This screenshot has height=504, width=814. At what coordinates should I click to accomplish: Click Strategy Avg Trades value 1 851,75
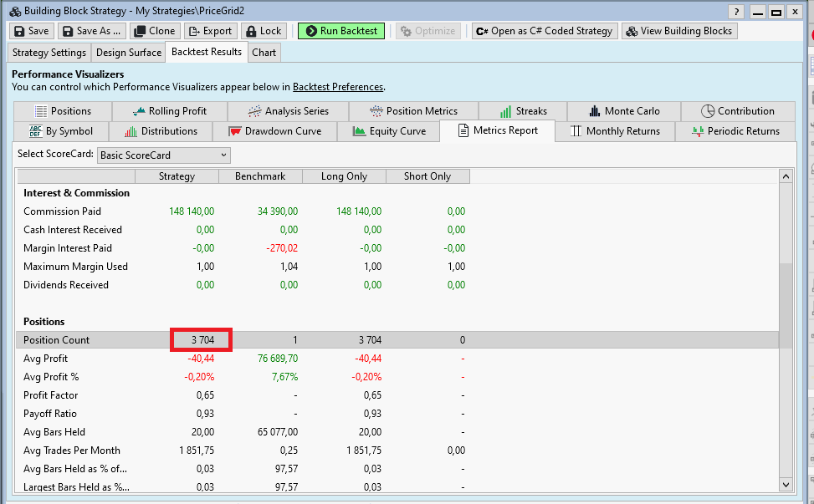(x=197, y=451)
